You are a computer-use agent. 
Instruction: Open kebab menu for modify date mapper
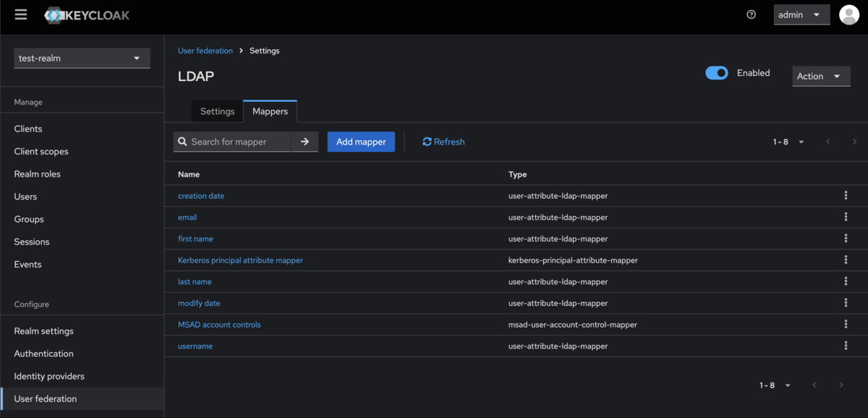846,303
